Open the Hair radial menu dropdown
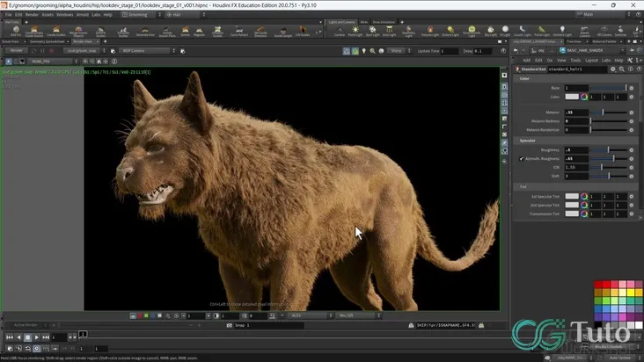Image resolution: width=644 pixels, height=362 pixels. 185,14
